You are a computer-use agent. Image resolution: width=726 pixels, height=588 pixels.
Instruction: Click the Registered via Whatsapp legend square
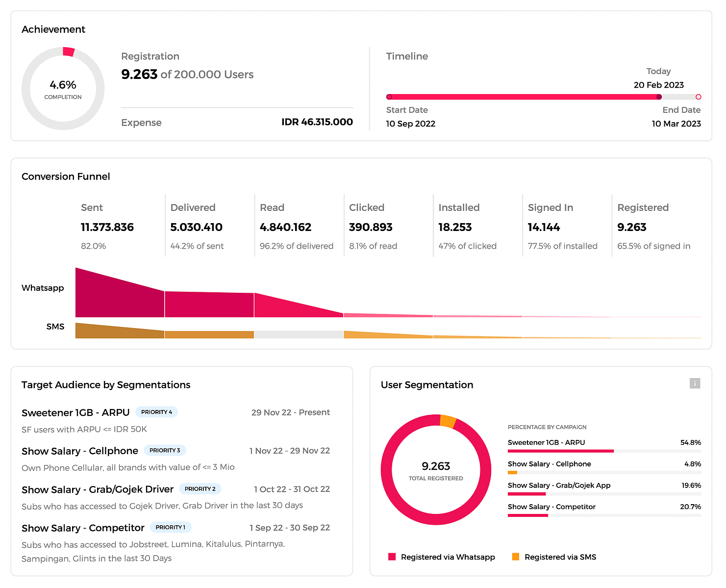(392, 557)
